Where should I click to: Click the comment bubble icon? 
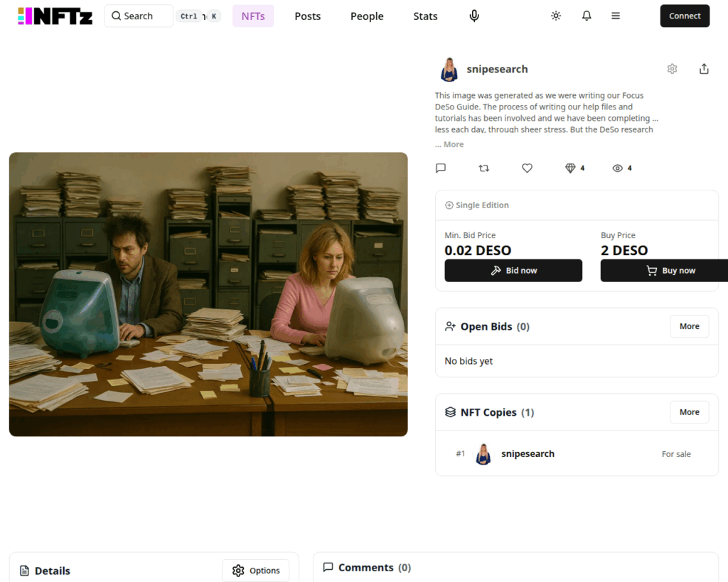click(441, 168)
